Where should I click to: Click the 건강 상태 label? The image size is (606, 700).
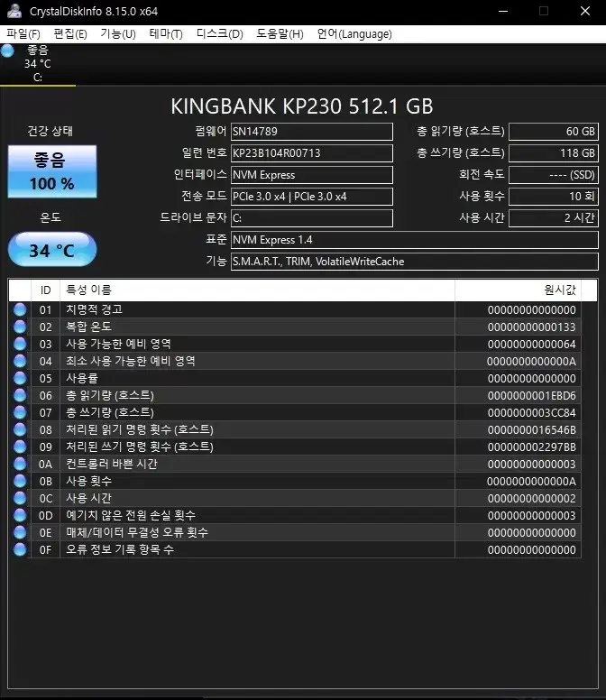50,131
